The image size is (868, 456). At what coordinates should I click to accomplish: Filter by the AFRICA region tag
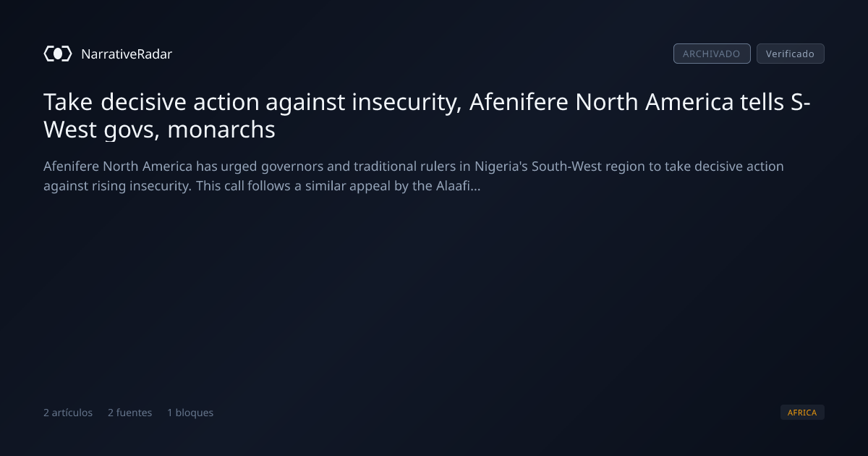pyautogui.click(x=802, y=413)
